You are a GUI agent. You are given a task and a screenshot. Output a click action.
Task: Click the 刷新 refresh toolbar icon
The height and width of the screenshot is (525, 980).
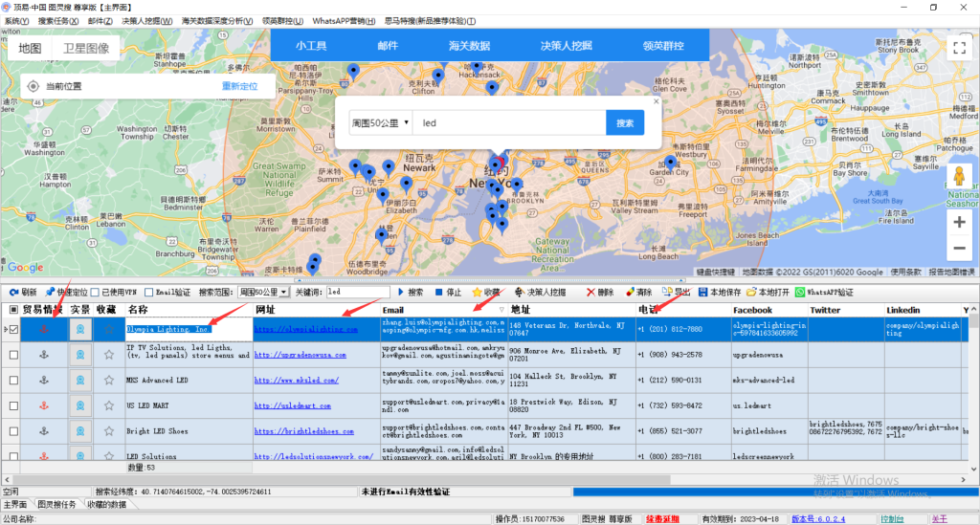click(x=13, y=292)
